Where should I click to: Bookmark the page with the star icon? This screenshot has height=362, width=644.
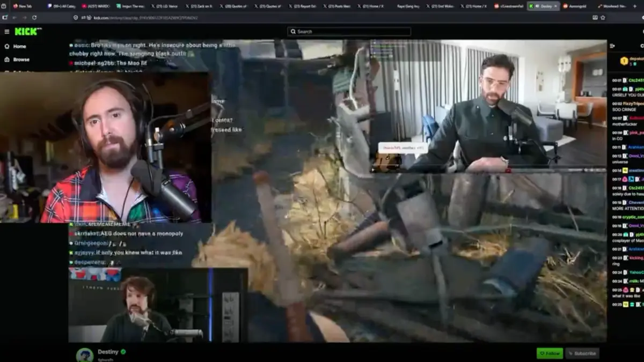click(603, 18)
